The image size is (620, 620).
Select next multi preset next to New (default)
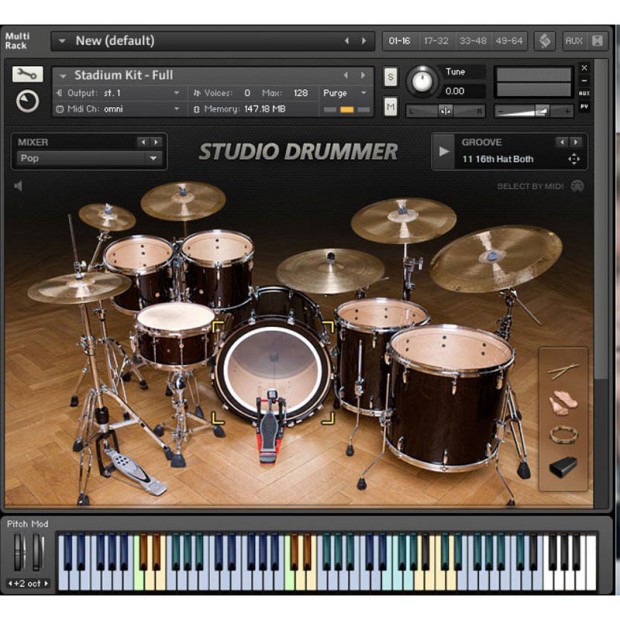point(363,41)
